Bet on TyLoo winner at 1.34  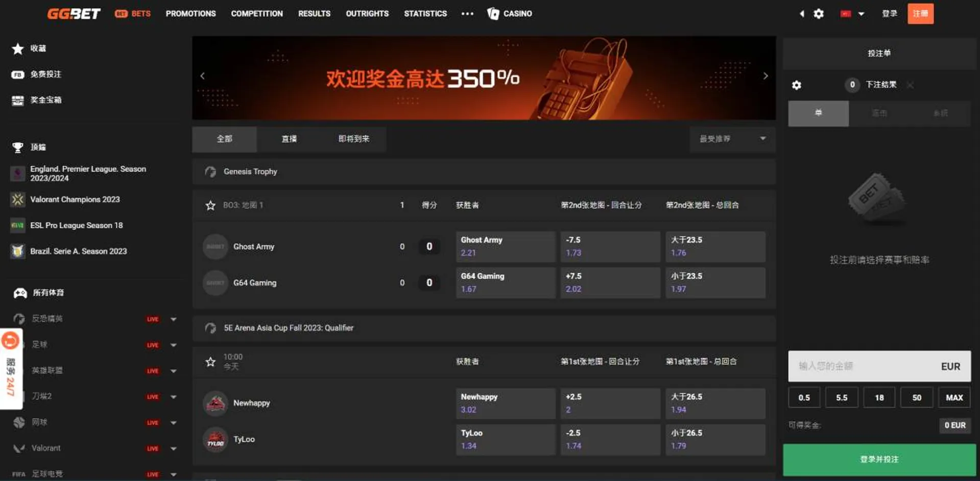506,440
